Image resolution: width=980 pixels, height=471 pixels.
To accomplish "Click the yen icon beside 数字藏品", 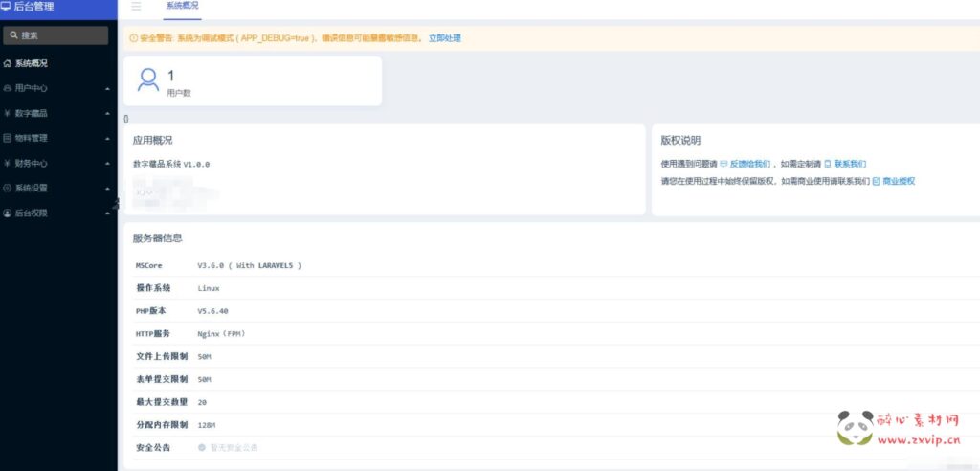I will coord(8,113).
